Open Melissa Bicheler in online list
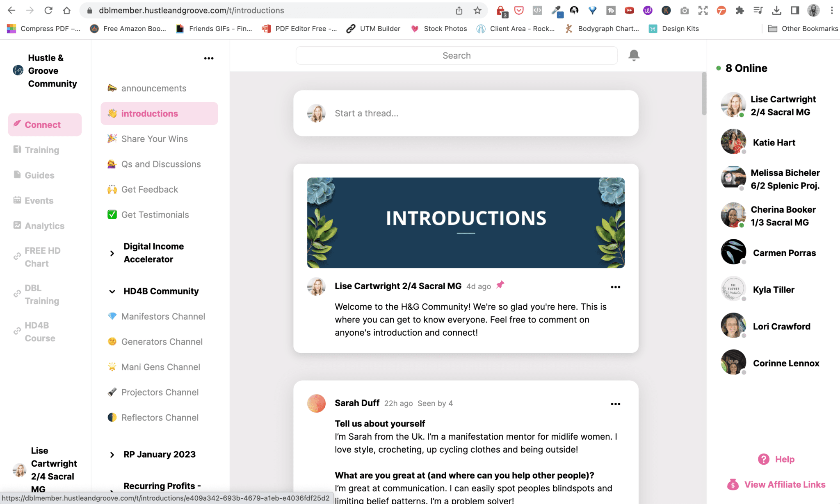Viewport: 840px width, 504px height. pyautogui.click(x=771, y=179)
